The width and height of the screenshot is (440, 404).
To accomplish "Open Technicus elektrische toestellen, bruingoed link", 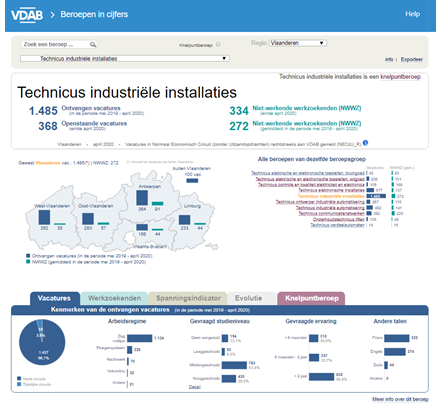I will point(308,173).
